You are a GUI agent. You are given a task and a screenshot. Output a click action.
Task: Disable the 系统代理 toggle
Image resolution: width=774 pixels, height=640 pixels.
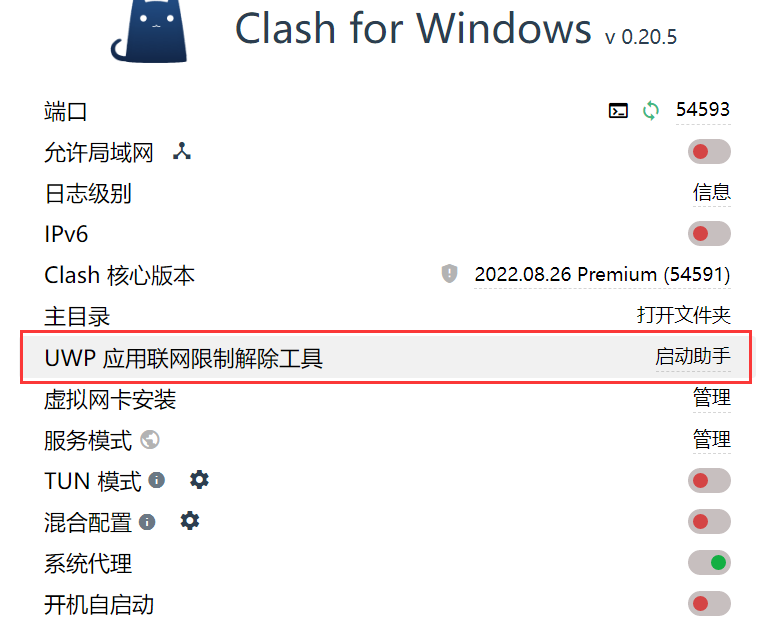[709, 563]
